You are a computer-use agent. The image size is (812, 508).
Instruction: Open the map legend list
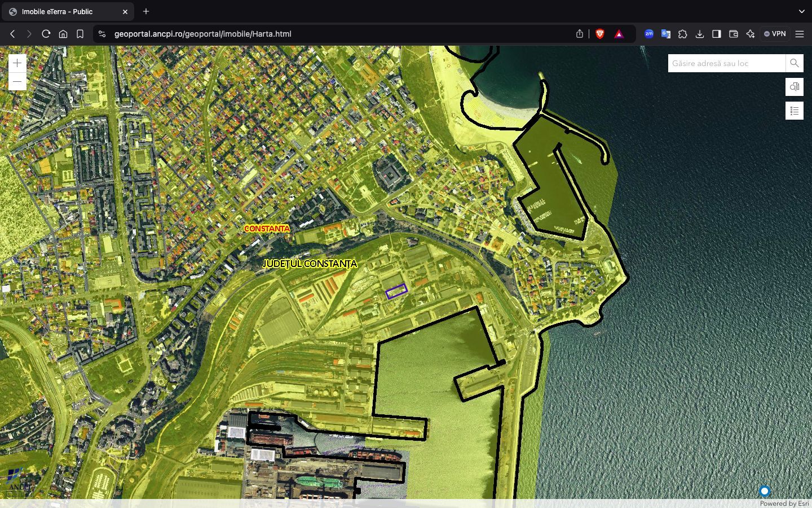coord(794,111)
